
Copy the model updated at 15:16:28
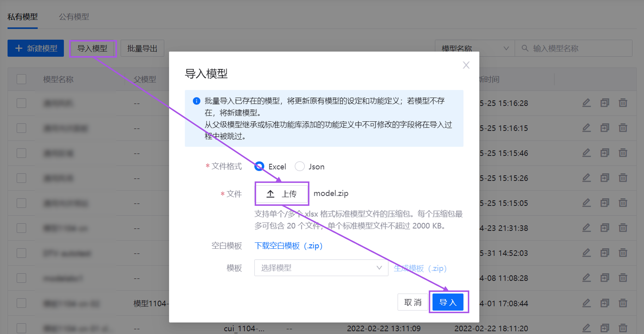(x=605, y=103)
